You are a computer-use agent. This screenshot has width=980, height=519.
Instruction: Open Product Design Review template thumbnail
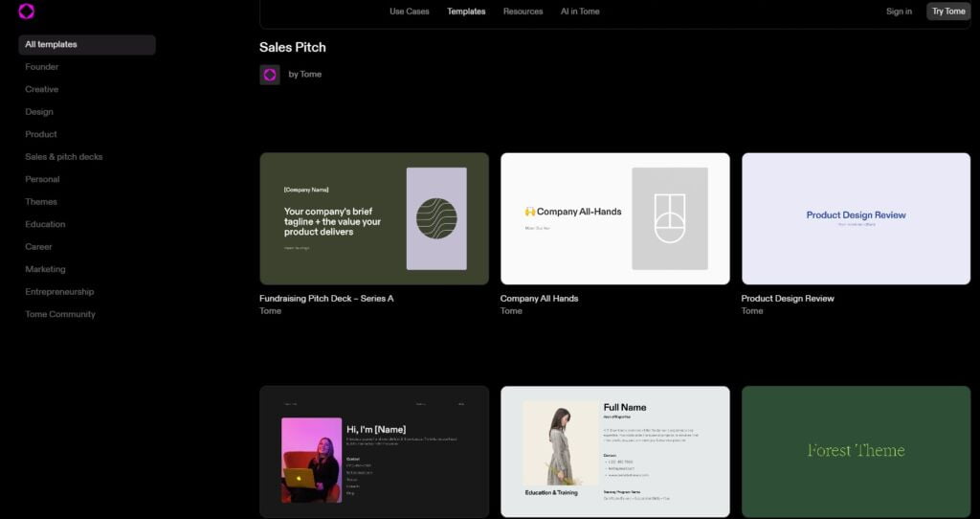856,219
